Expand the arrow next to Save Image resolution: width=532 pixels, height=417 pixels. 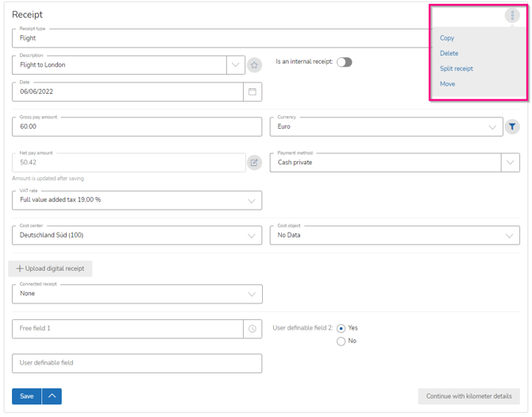(x=52, y=396)
